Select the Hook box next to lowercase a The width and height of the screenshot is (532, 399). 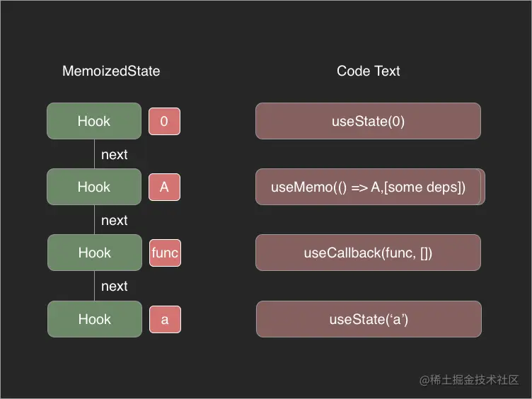click(x=94, y=319)
